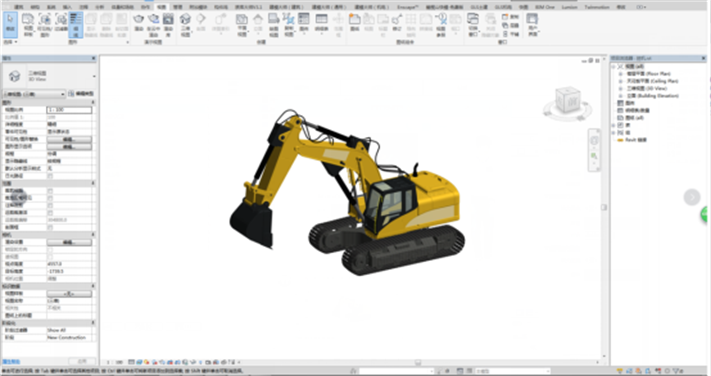Open the Switch Windows tool
711x376 pixels.
(473, 24)
